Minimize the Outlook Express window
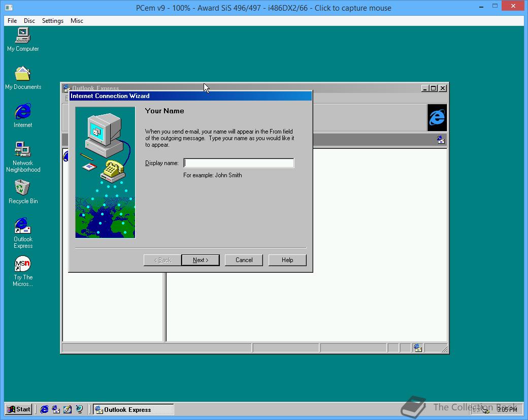 [425, 88]
